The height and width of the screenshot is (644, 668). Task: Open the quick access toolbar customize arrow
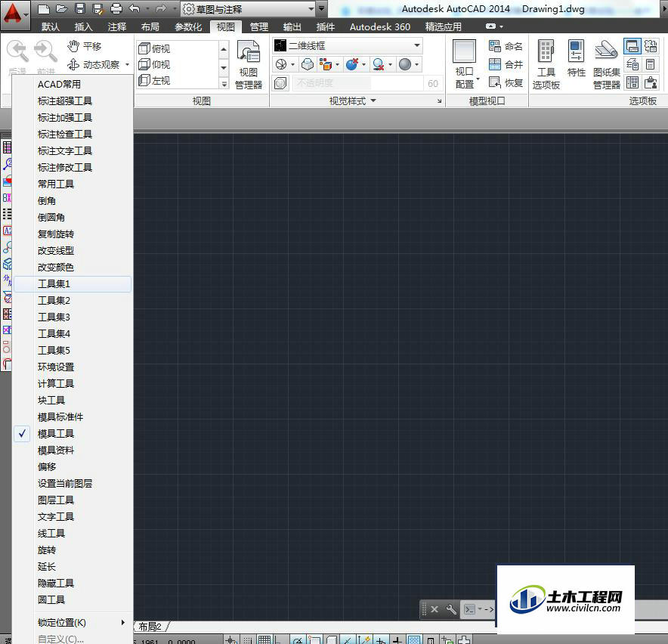point(322,8)
